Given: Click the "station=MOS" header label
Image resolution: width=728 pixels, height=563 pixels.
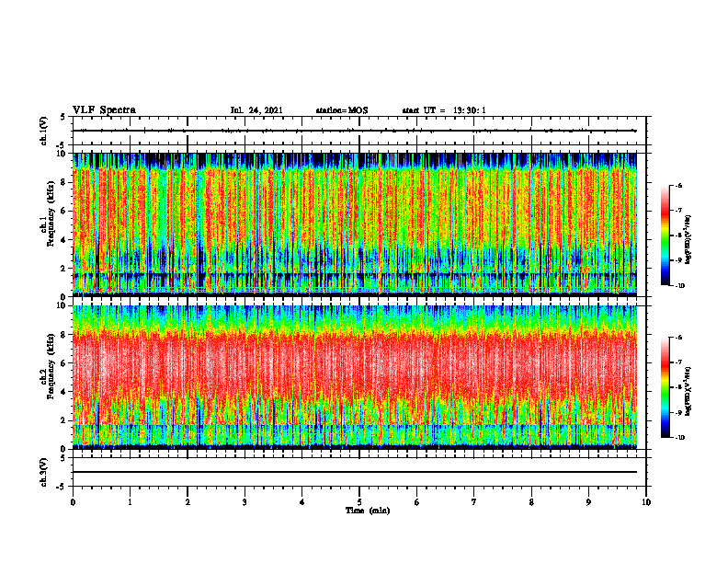Looking at the screenshot, I should [x=342, y=110].
